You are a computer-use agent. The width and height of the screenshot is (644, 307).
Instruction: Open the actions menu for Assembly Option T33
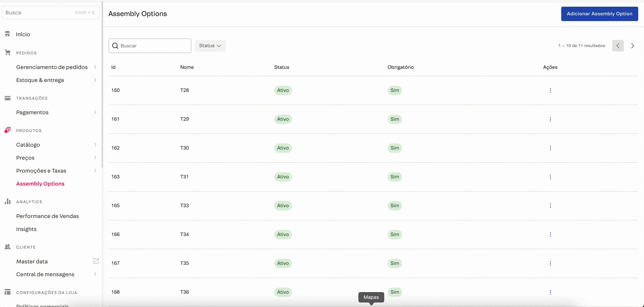(550, 206)
